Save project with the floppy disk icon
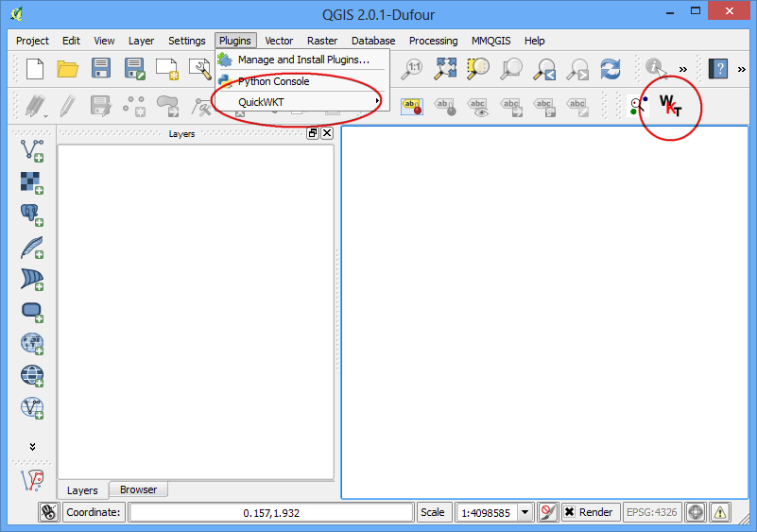 pos(101,69)
